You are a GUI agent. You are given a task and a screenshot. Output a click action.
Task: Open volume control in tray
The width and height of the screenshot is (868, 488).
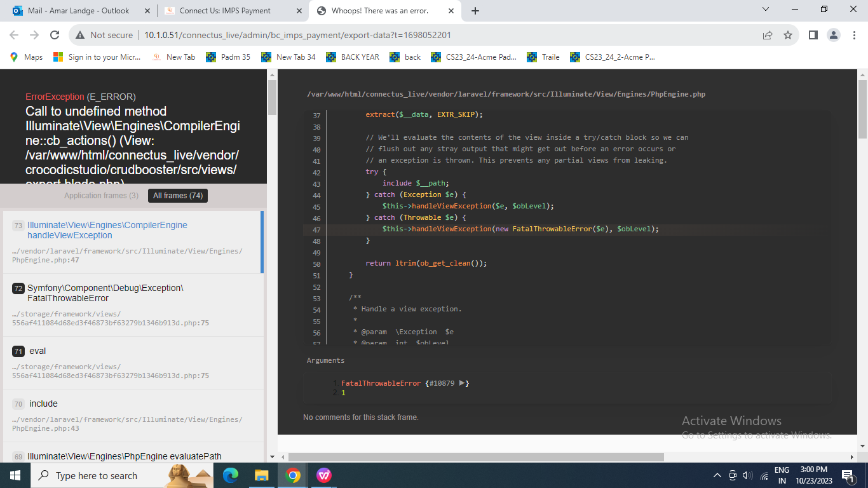[x=748, y=475]
